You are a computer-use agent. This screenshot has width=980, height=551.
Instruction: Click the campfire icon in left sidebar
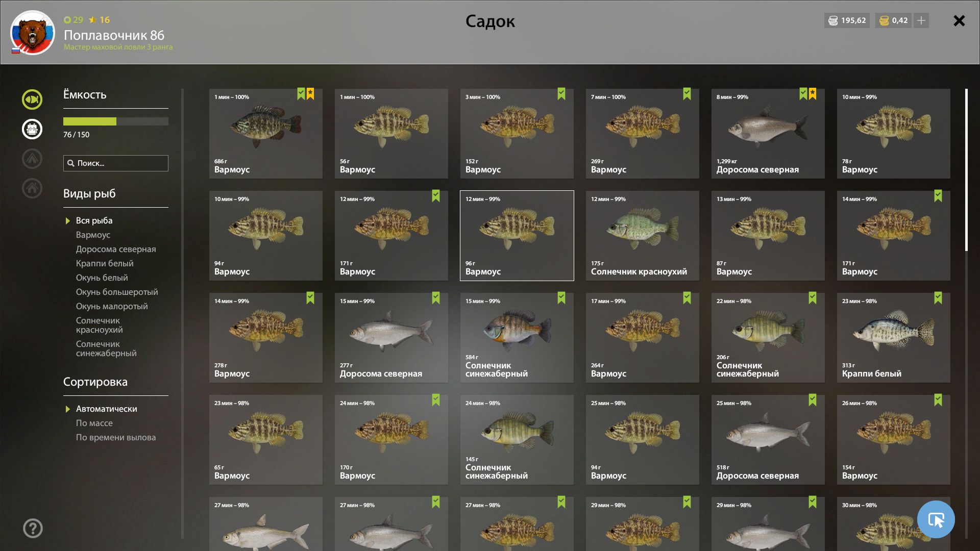[x=32, y=159]
